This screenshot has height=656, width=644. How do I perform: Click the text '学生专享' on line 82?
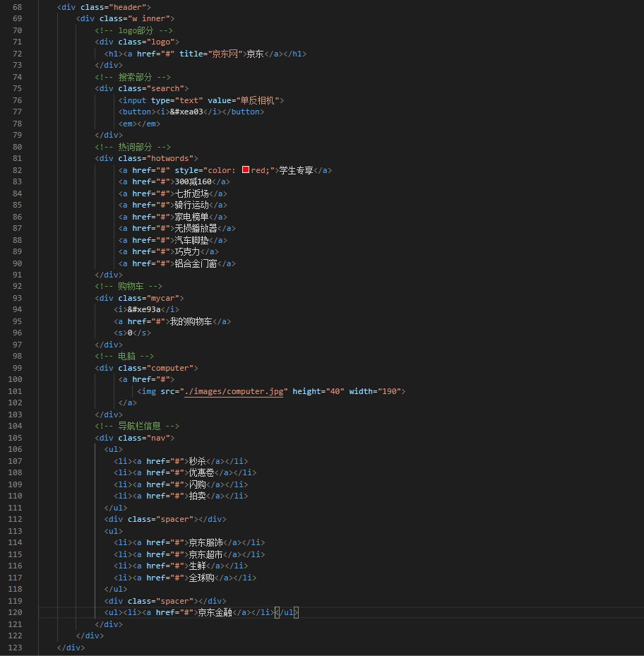[x=297, y=170]
